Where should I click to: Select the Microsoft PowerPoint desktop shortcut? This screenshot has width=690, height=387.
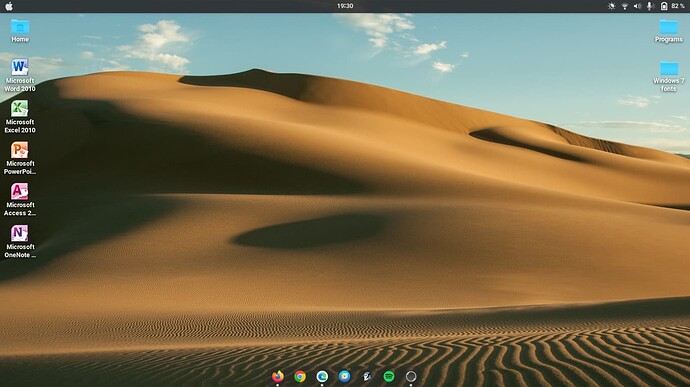click(20, 158)
